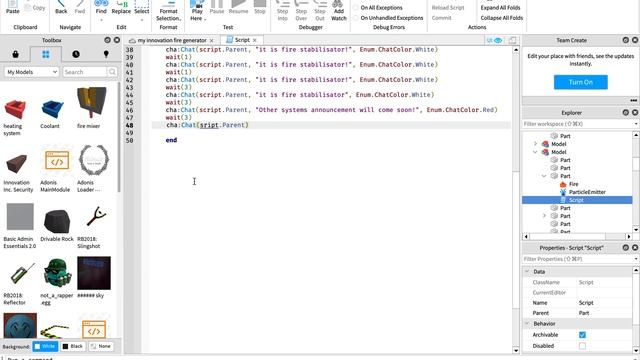Open Toolbox Marketplace grid tab
Screen dimensions: 640x360
pos(46,54)
